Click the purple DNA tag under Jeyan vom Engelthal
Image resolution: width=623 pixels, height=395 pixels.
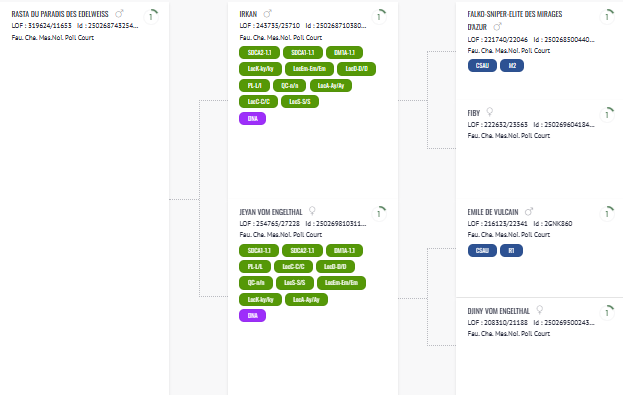coord(252,316)
